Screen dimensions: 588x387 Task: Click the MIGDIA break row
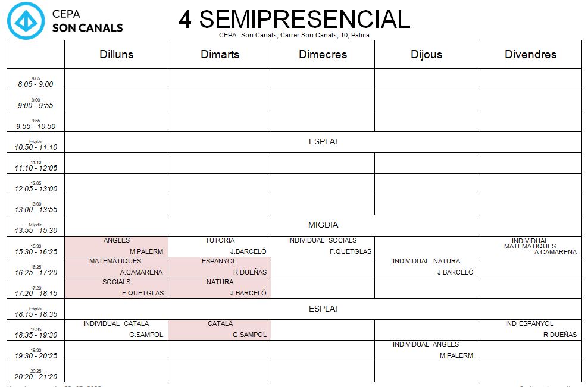point(323,225)
